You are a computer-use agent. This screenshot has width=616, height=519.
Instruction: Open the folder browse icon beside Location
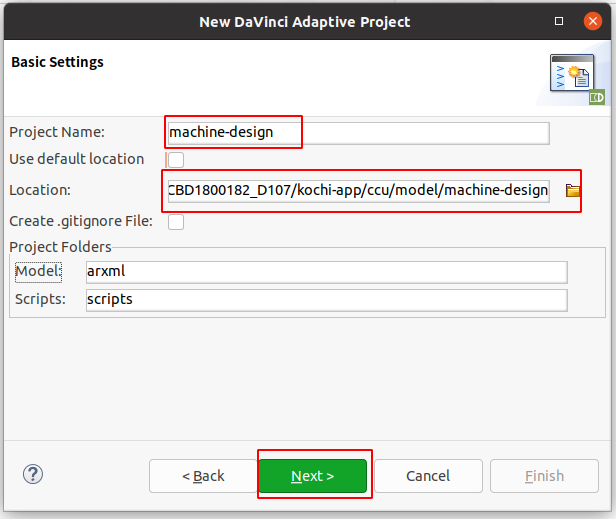pos(573,191)
